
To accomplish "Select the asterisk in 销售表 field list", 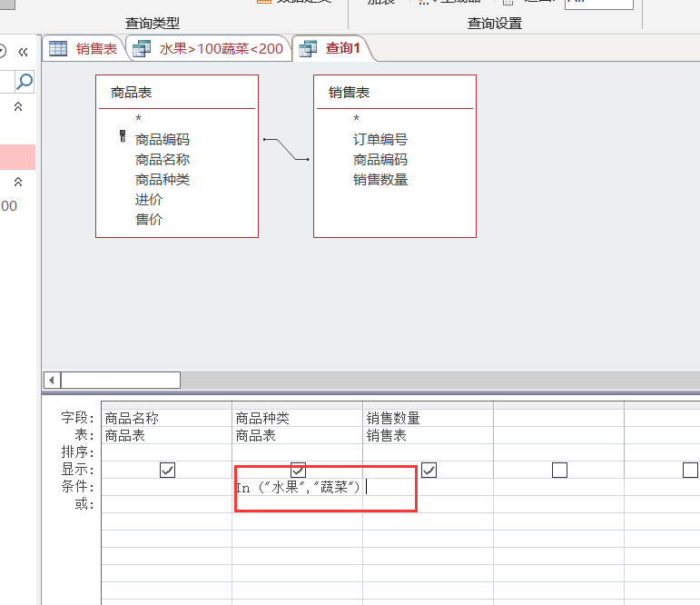I will pos(356,118).
